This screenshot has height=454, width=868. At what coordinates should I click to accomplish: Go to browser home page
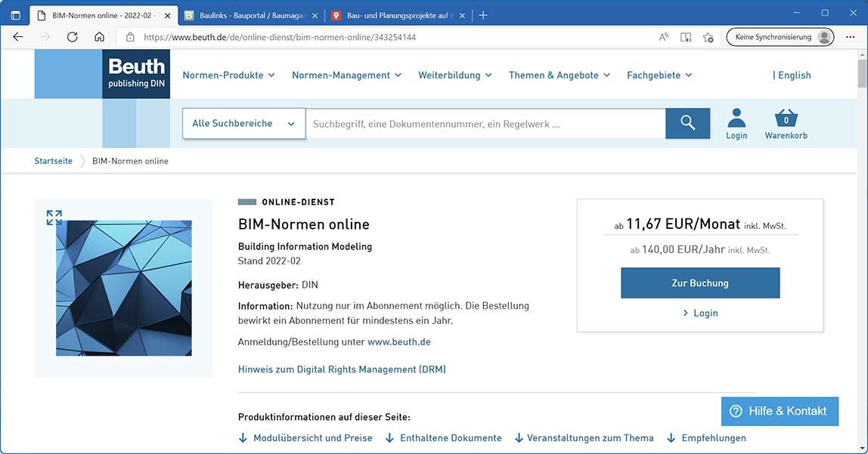pos(98,36)
